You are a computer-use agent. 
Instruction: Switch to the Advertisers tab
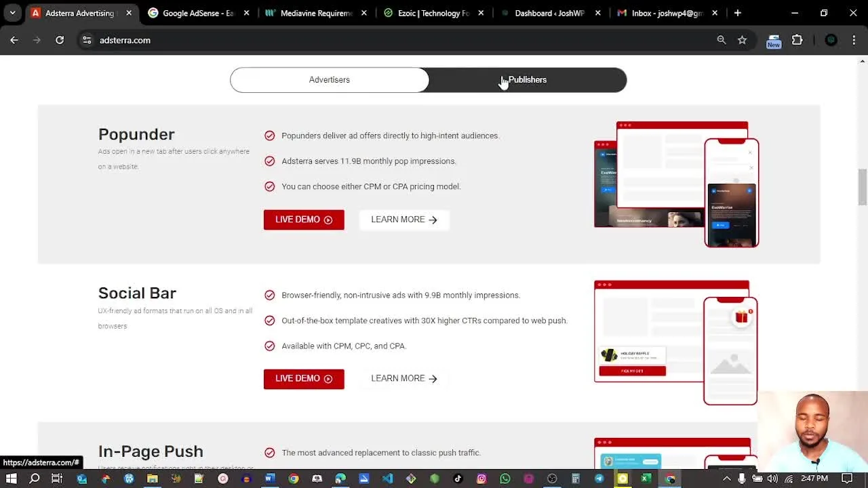point(330,80)
